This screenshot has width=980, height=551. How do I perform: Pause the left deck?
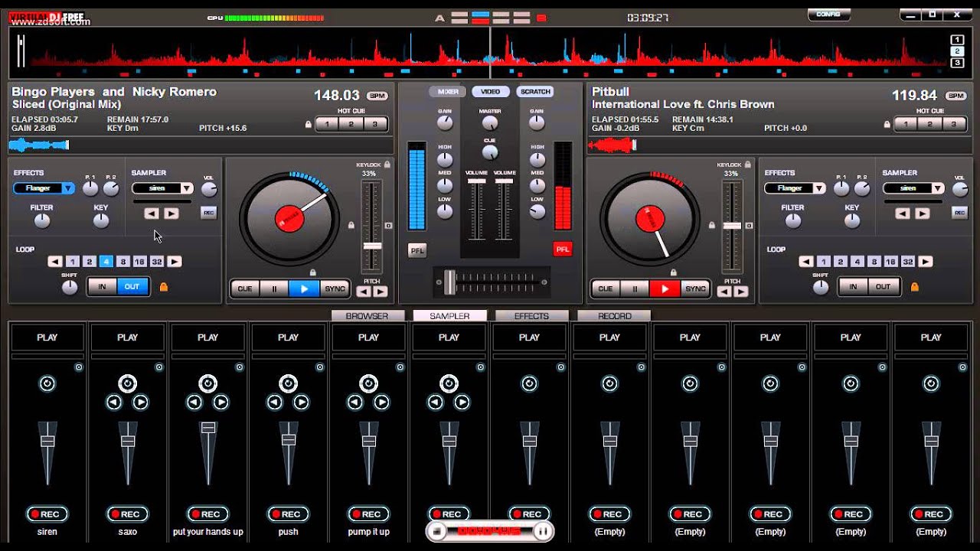click(x=274, y=289)
